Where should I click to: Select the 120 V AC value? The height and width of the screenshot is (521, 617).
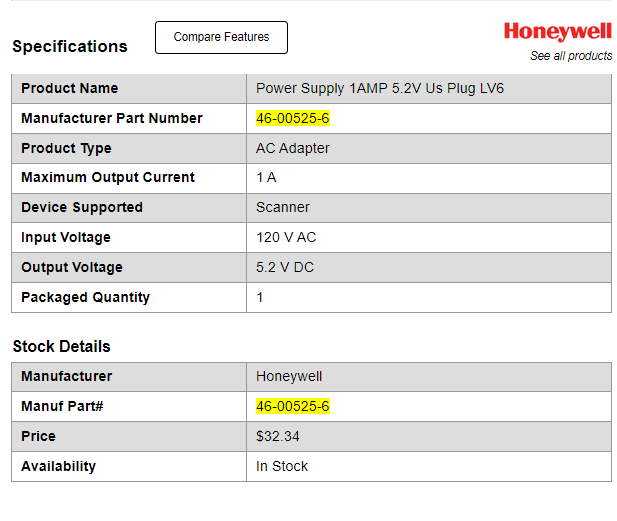point(286,237)
